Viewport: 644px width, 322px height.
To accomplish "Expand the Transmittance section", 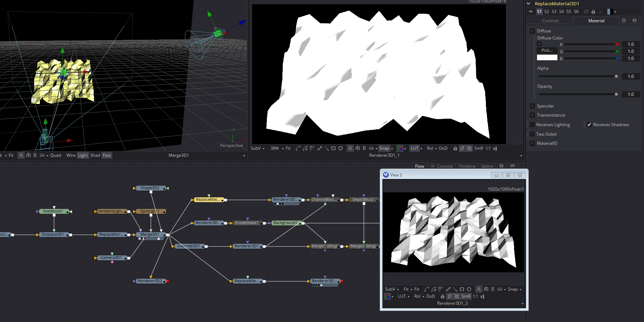I will tap(532, 115).
